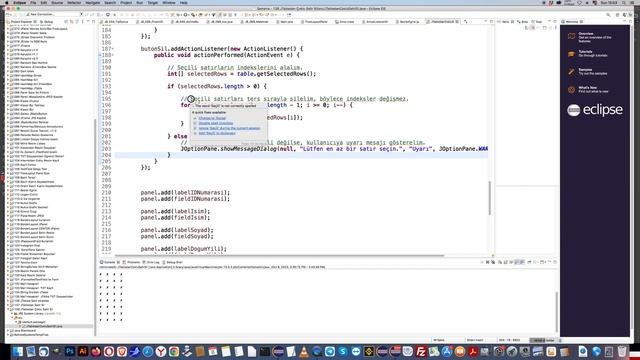The image size is (640, 360).
Task: Select the Debug Shell tab
Action: [173, 262]
